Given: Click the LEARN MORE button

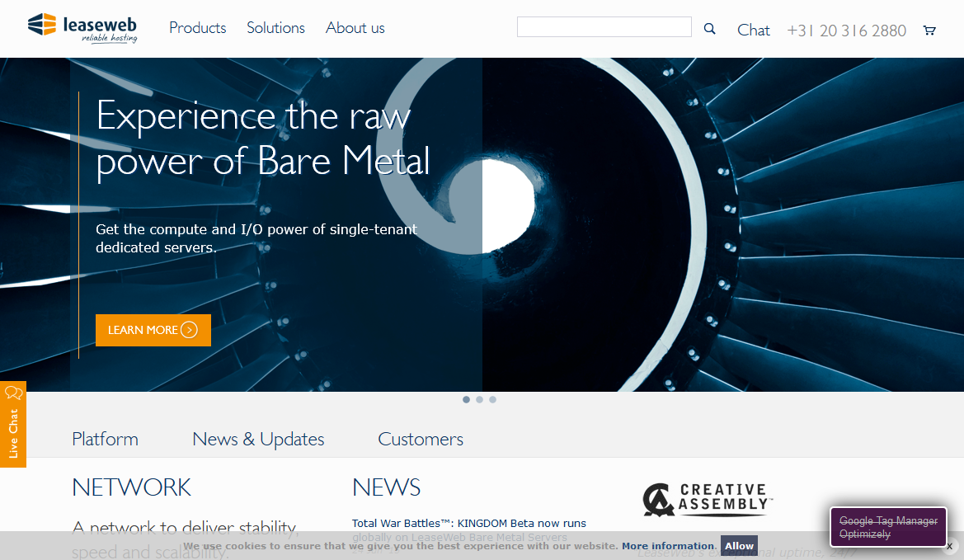Looking at the screenshot, I should tap(153, 330).
